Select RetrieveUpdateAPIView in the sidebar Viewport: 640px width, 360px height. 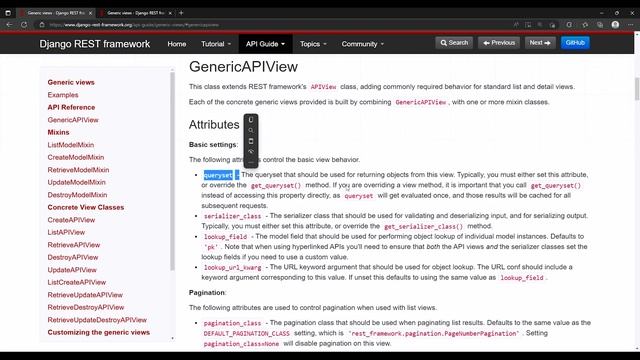pyautogui.click(x=85, y=295)
